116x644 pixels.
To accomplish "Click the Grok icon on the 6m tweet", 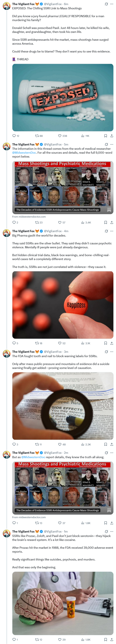I will click(106, 4).
